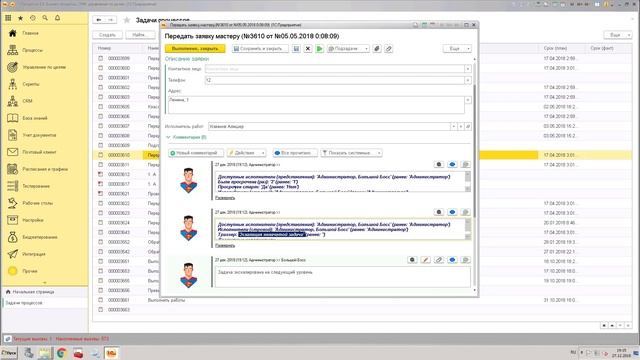Open Тестирование sidebar section
This screenshot has height=360, width=640.
[36, 186]
